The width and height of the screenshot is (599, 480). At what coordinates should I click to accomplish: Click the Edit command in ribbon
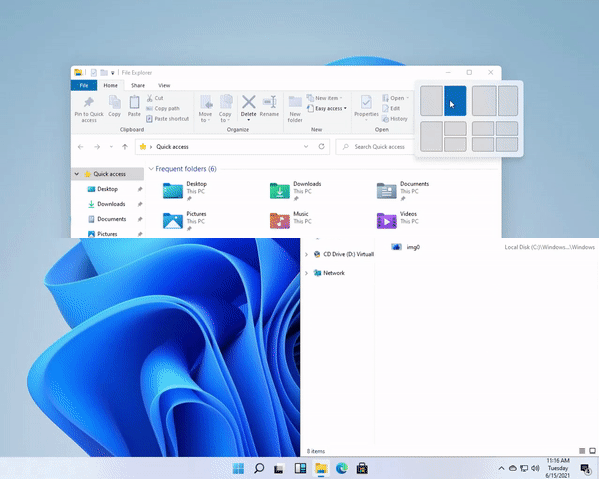(391, 109)
